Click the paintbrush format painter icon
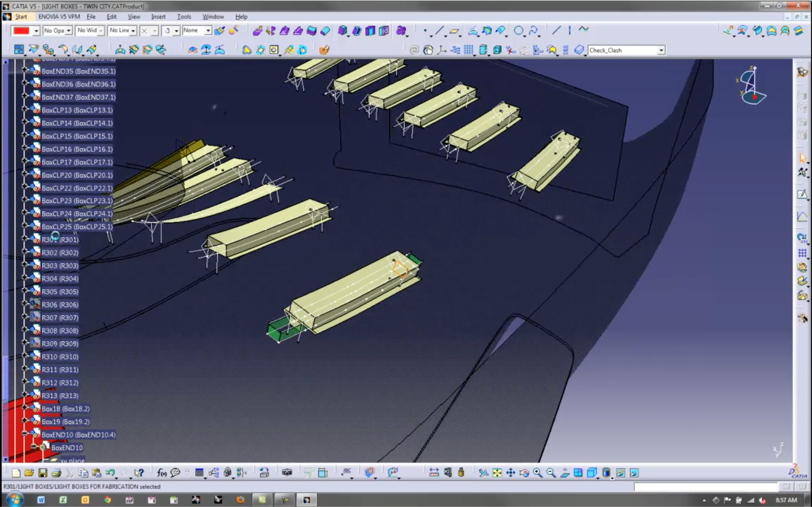The height and width of the screenshot is (507, 812). tap(220, 30)
